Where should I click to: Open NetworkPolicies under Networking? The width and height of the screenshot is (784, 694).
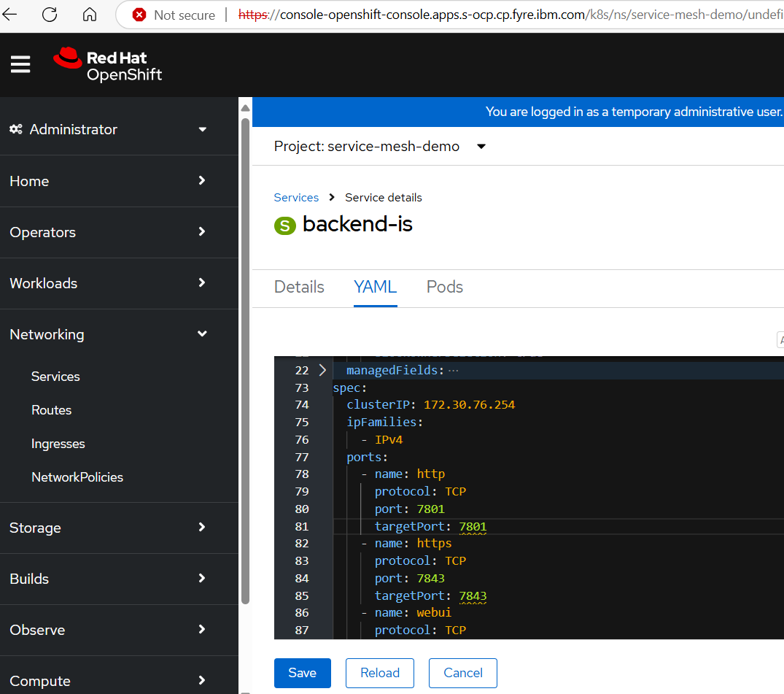pos(77,477)
